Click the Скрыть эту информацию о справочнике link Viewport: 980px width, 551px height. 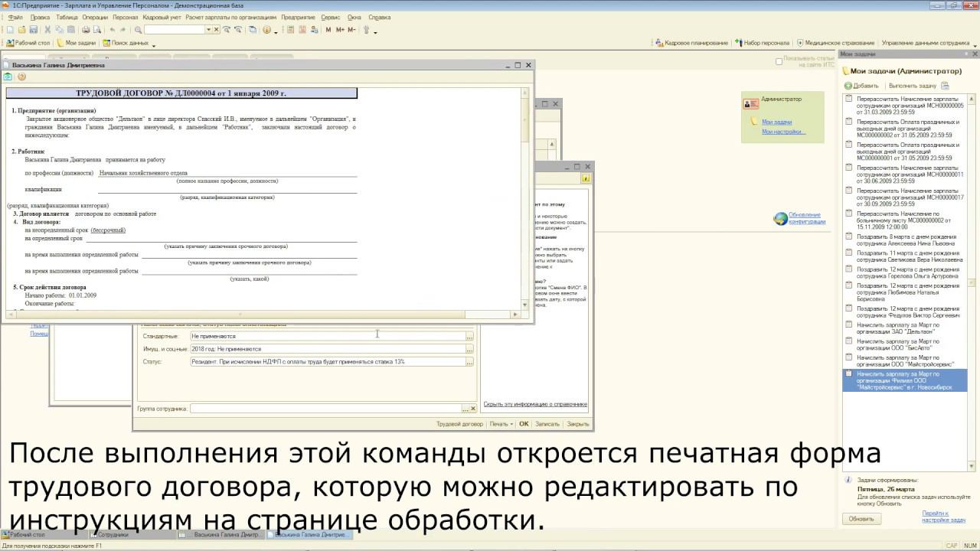click(535, 404)
